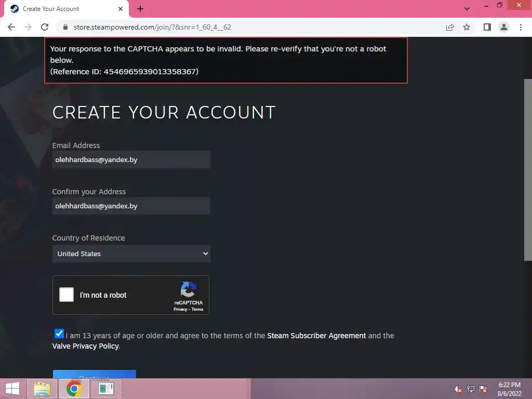Check the I'm not a robot box

pyautogui.click(x=66, y=295)
